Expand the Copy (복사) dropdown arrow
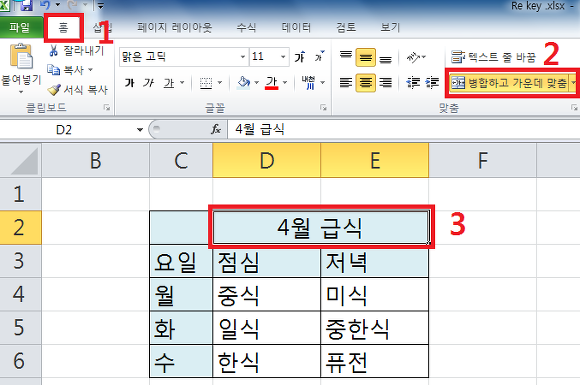The height and width of the screenshot is (385, 580). [90, 70]
